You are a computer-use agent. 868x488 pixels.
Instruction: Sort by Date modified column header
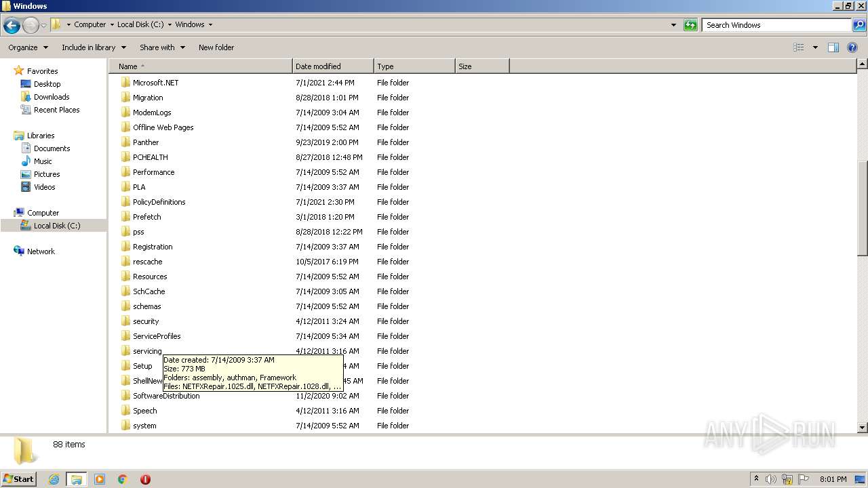(333, 66)
